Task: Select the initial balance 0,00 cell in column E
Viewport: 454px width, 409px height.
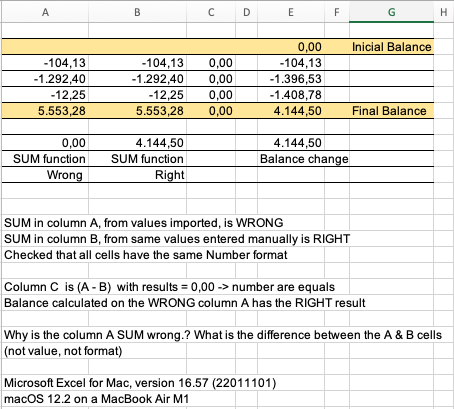Action: 291,47
